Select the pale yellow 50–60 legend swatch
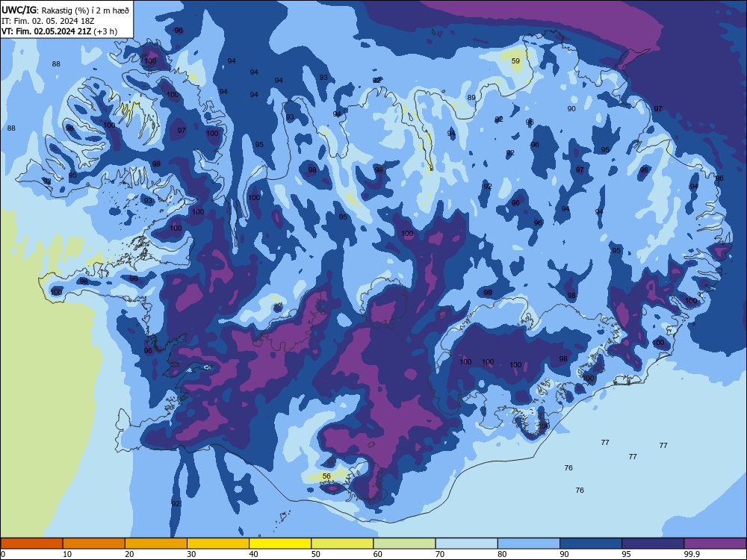Image resolution: width=747 pixels, height=560 pixels. point(342,544)
